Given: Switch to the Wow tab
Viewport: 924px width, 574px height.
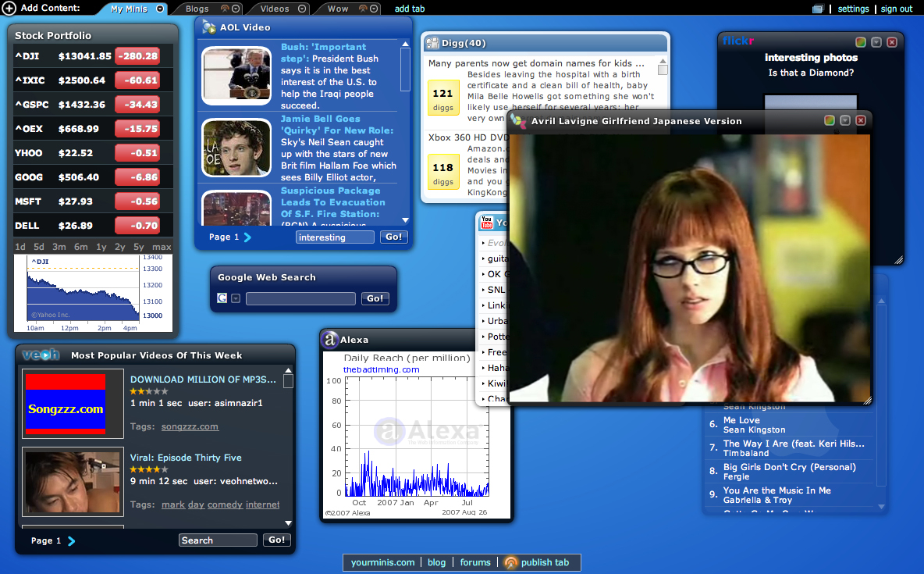Looking at the screenshot, I should tap(338, 9).
